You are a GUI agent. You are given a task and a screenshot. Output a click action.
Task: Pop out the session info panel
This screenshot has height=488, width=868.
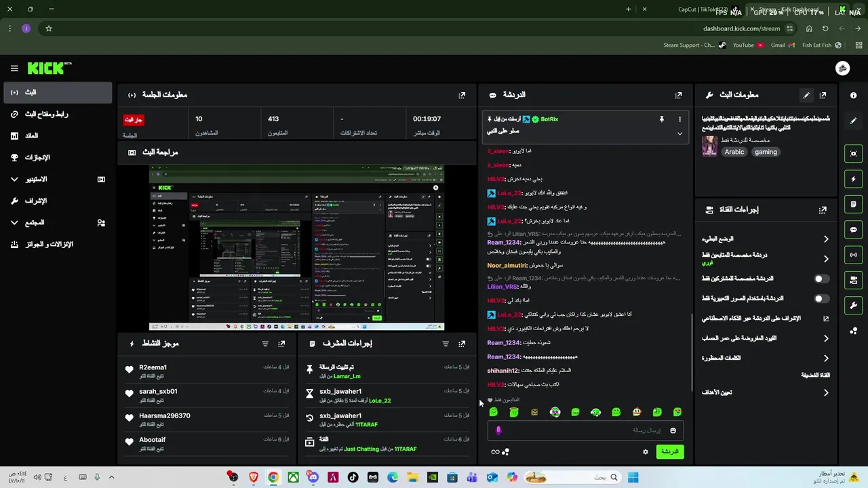click(462, 96)
